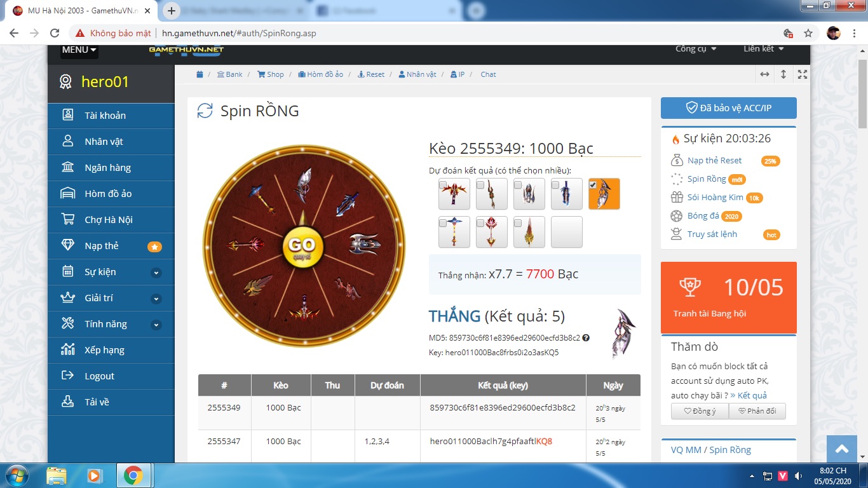The width and height of the screenshot is (868, 488).
Task: Click the vertical expand arrows icon
Action: (x=783, y=74)
